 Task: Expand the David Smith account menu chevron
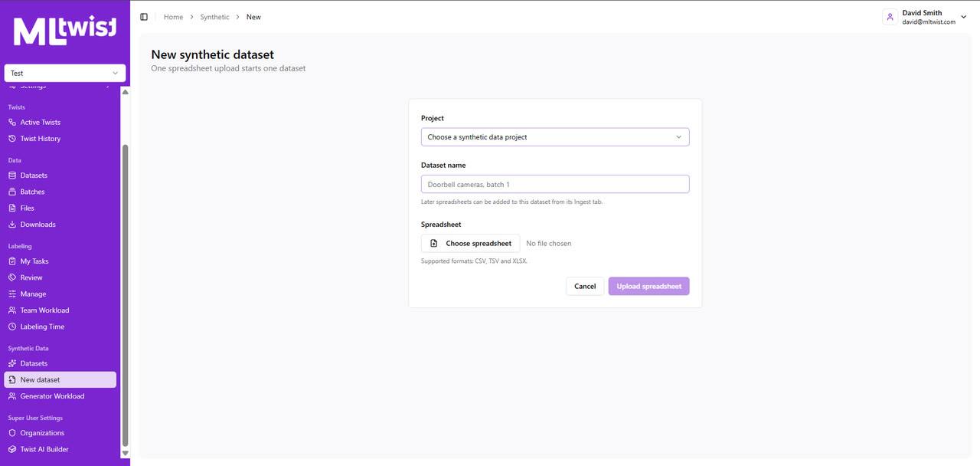[x=963, y=17]
